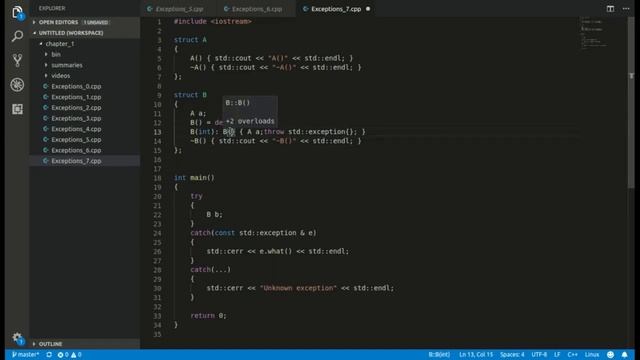Click "#include <iostream>" on line 1
640x360 pixels.
213,21
